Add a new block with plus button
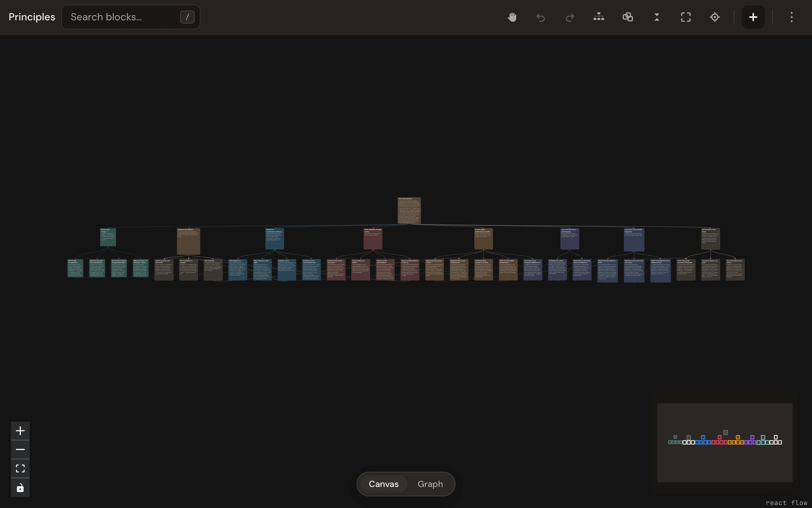This screenshot has width=812, height=508. pos(753,17)
